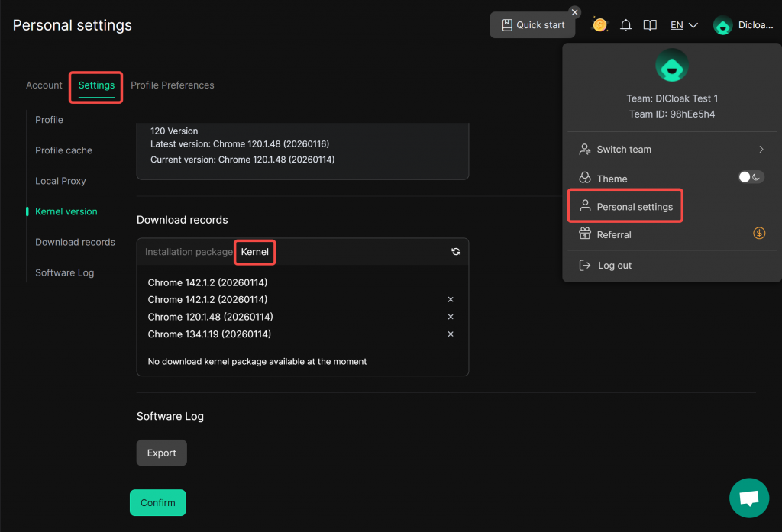Open the live chat support bubble
Image resolution: width=782 pixels, height=532 pixels.
tap(748, 498)
